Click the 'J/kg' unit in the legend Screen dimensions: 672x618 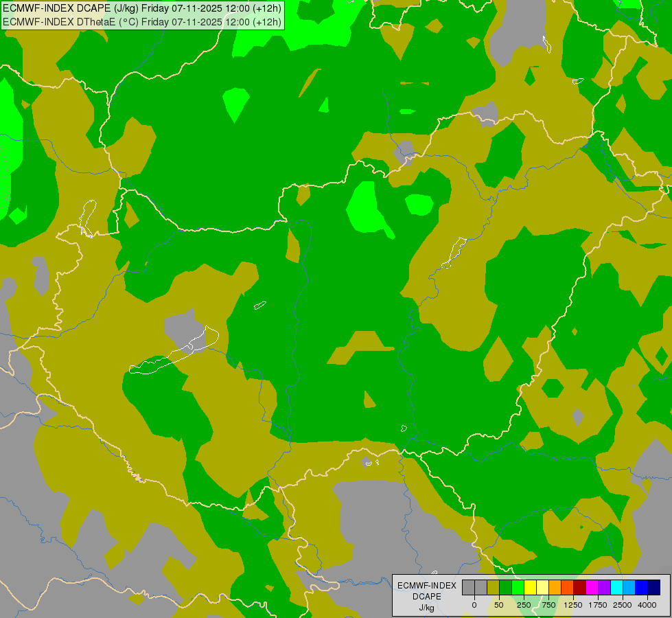click(x=426, y=608)
